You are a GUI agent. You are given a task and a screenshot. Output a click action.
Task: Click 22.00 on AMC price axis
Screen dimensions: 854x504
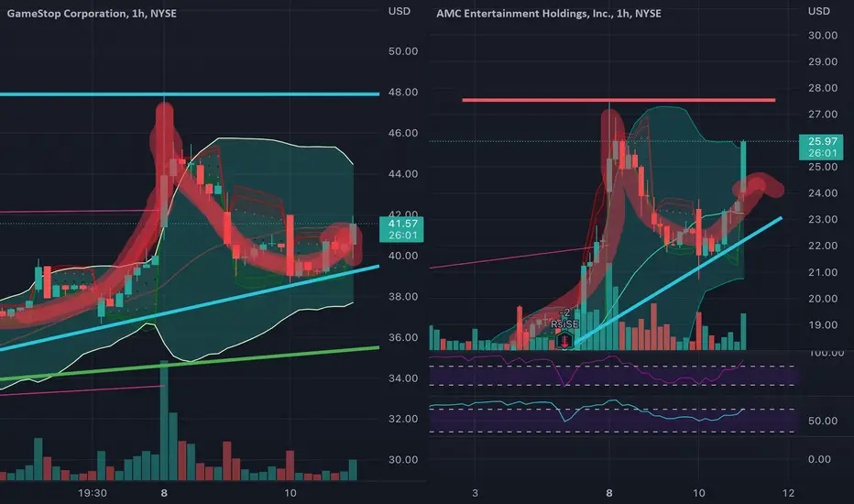click(823, 246)
